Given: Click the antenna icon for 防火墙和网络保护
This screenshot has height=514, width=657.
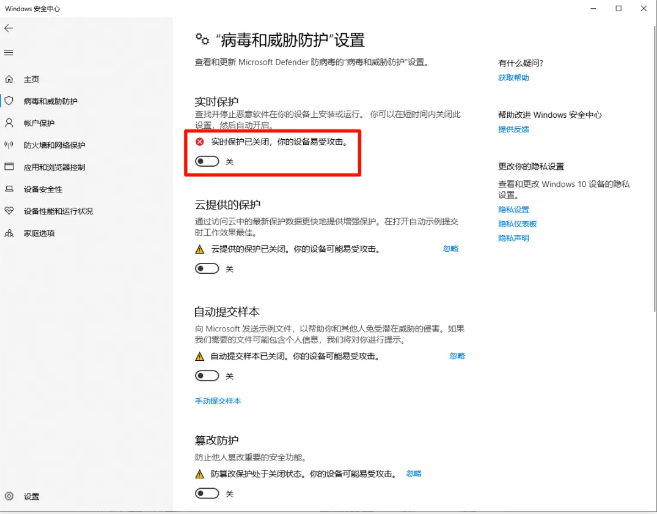Looking at the screenshot, I should (x=9, y=145).
